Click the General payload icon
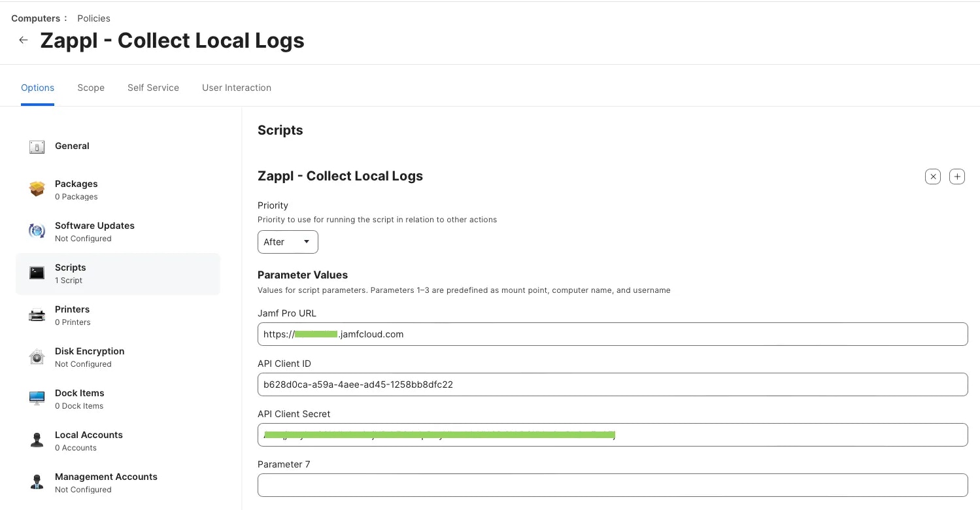This screenshot has height=510, width=980. 37,147
